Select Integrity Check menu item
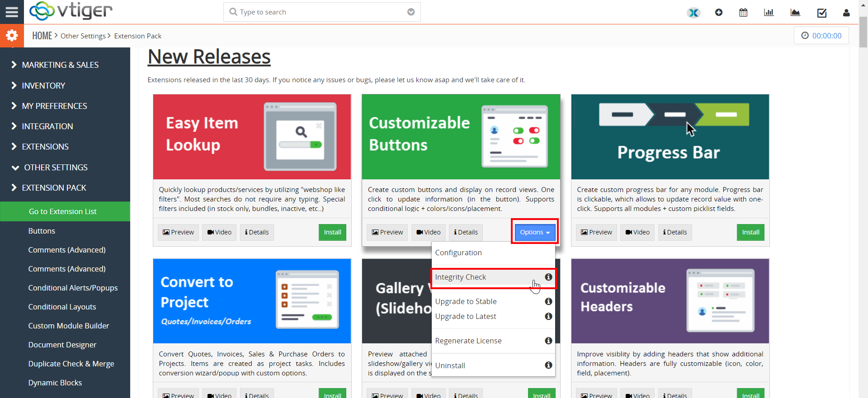Screen dimensions: 868x398 point(493,277)
